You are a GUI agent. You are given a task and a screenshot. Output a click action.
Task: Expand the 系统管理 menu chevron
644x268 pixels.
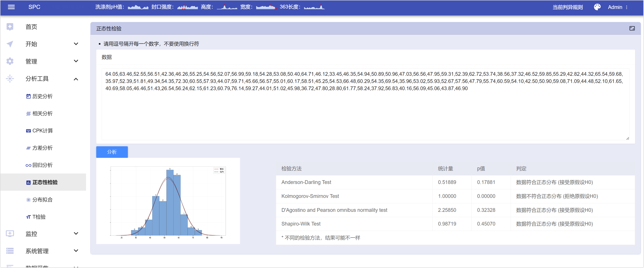pyautogui.click(x=76, y=251)
